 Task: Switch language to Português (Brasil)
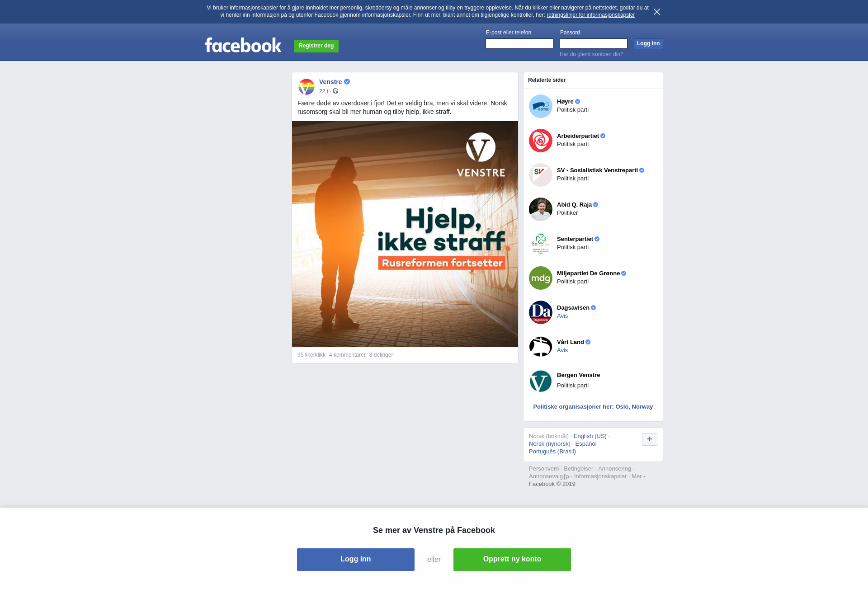coord(552,452)
